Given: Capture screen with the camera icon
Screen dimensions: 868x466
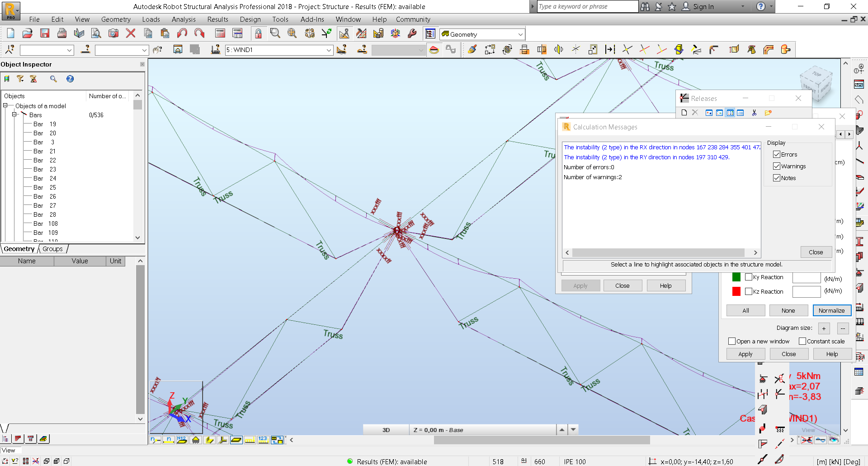Looking at the screenshot, I should click(x=113, y=33).
